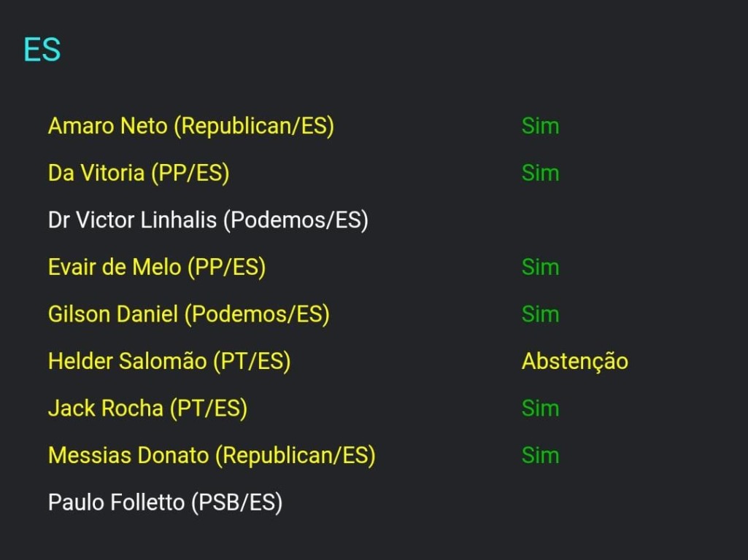Select the ES state header
The height and width of the screenshot is (560, 748).
(42, 50)
